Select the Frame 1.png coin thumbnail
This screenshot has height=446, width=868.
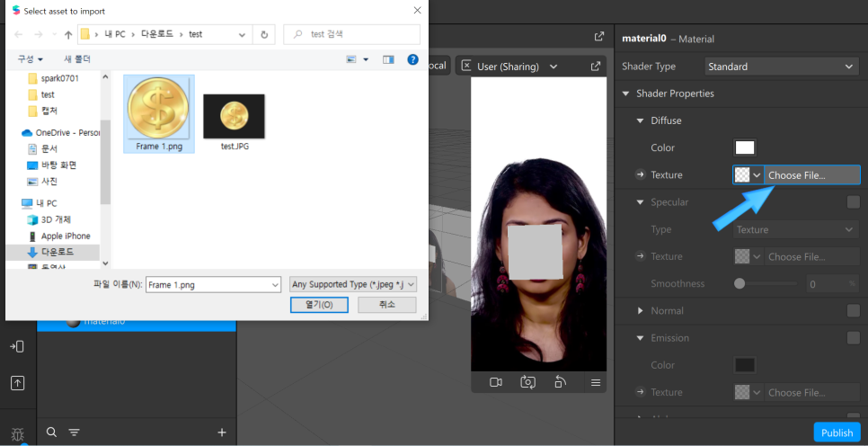159,113
